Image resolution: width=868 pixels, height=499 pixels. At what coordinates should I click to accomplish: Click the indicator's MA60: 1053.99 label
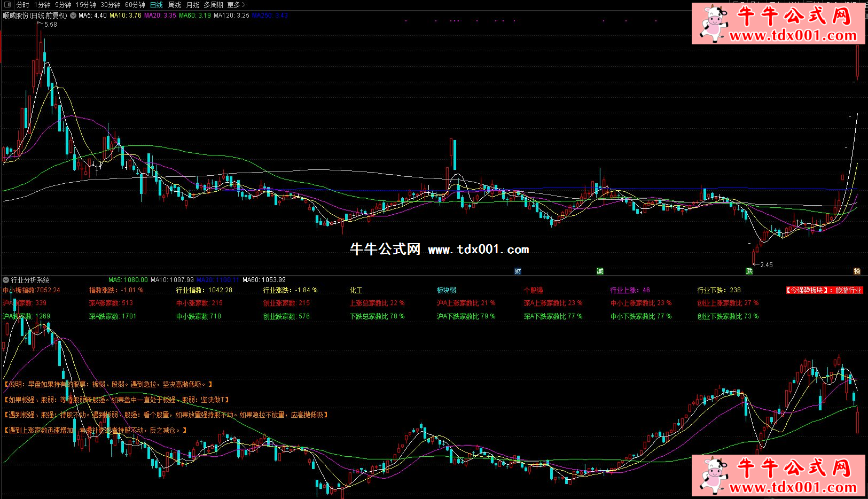coord(264,280)
